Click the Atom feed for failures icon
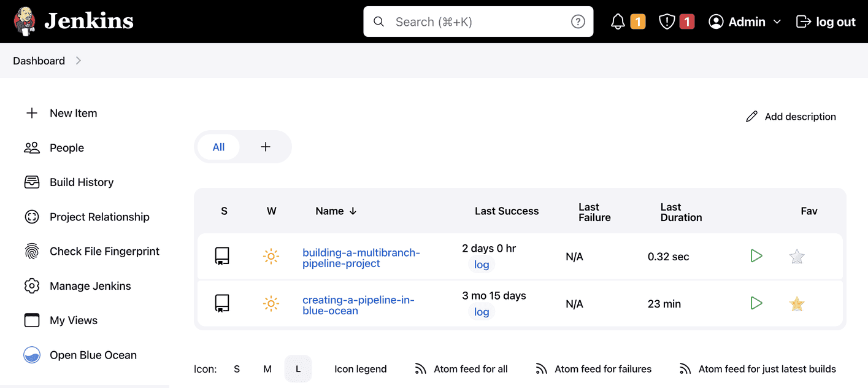This screenshot has width=868, height=388. click(x=540, y=368)
